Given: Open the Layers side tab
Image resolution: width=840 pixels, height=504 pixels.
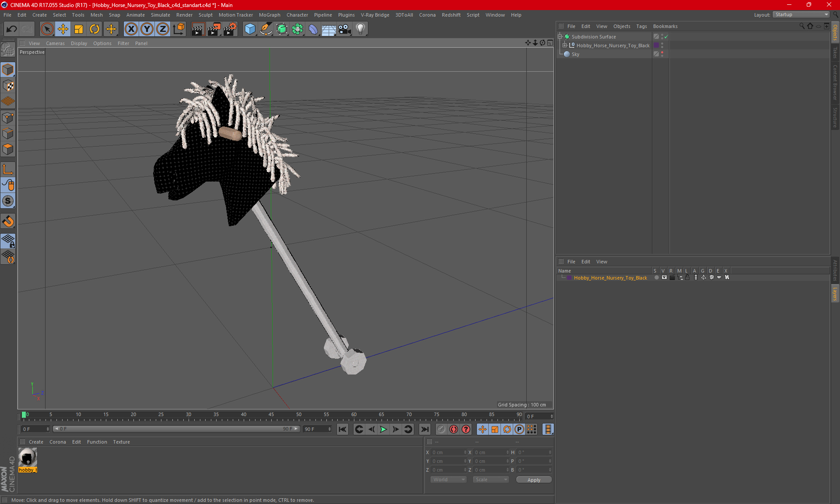Looking at the screenshot, I should click(x=835, y=294).
